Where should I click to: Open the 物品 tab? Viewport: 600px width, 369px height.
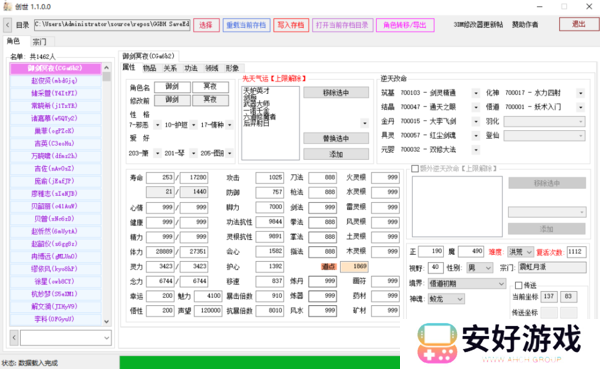pyautogui.click(x=150, y=68)
